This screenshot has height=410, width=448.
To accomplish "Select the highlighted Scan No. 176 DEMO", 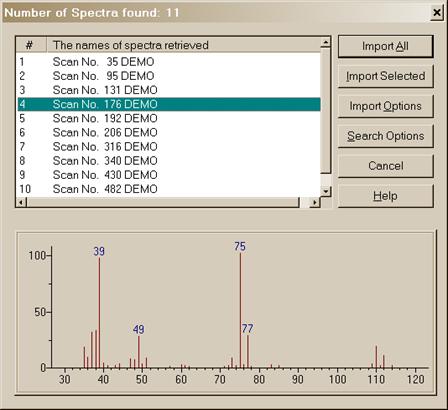I will coord(169,104).
